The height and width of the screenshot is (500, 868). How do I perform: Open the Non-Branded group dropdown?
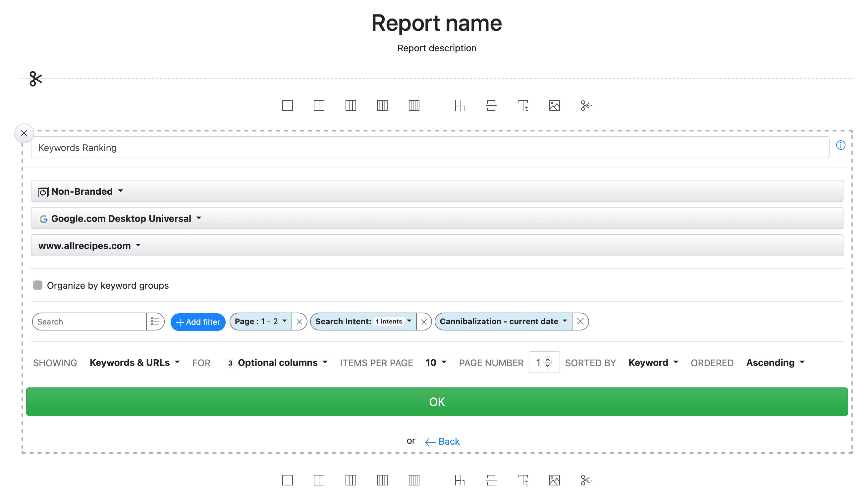437,191
